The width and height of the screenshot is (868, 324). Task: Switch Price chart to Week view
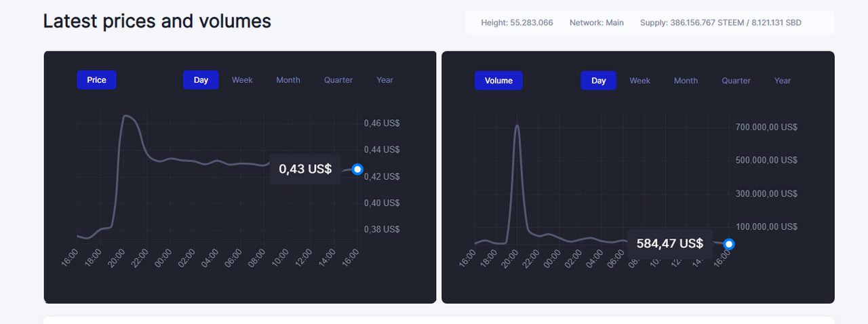242,80
